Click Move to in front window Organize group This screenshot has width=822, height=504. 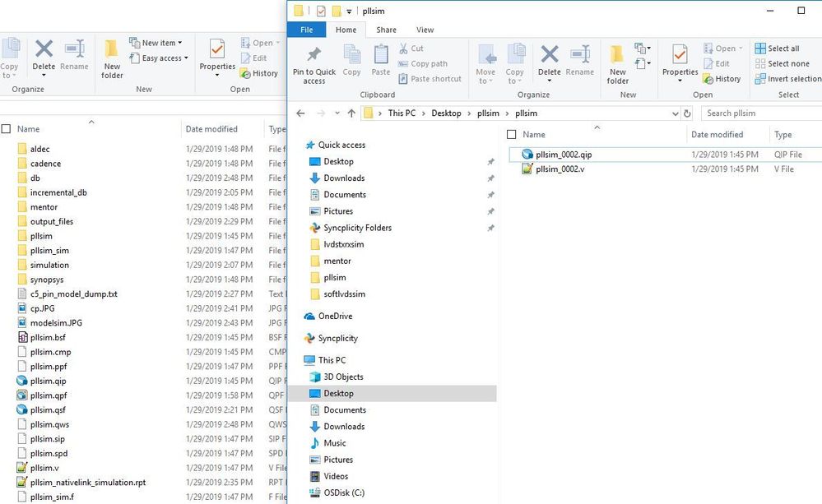[x=485, y=64]
